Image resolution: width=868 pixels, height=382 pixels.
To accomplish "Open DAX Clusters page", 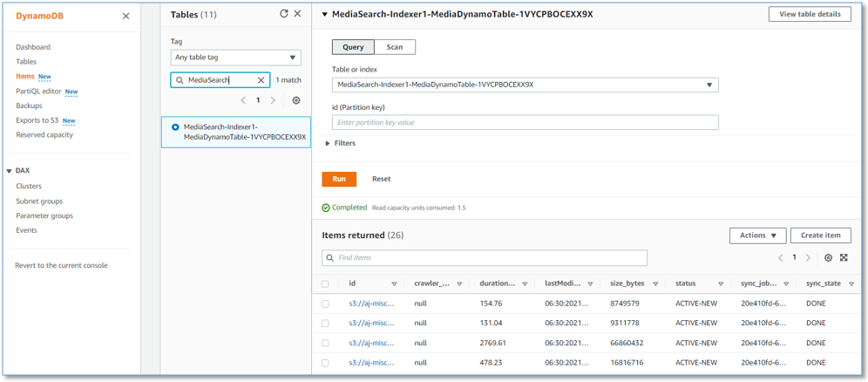I will [x=29, y=186].
